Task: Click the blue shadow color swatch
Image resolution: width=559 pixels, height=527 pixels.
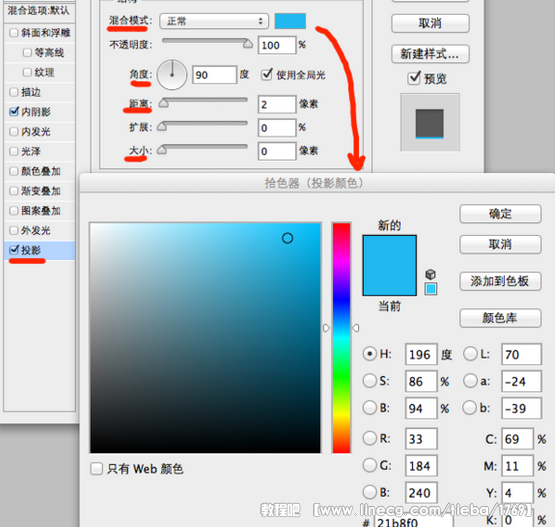Action: click(x=290, y=21)
